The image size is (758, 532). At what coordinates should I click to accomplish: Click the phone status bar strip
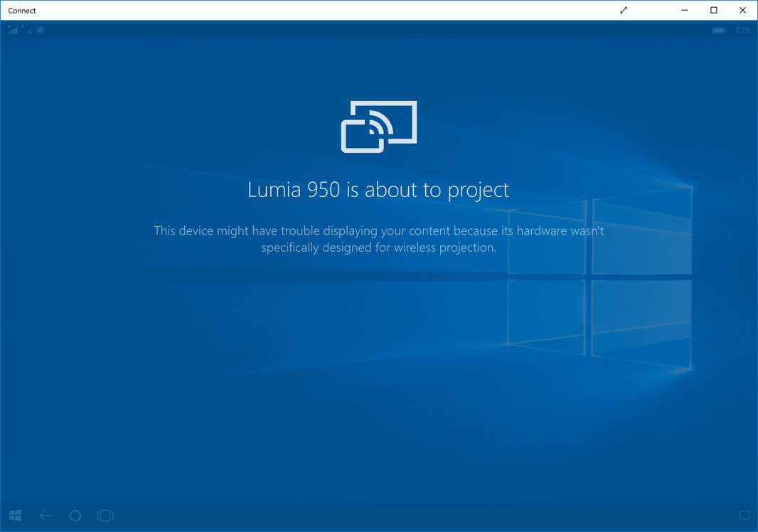click(x=379, y=30)
